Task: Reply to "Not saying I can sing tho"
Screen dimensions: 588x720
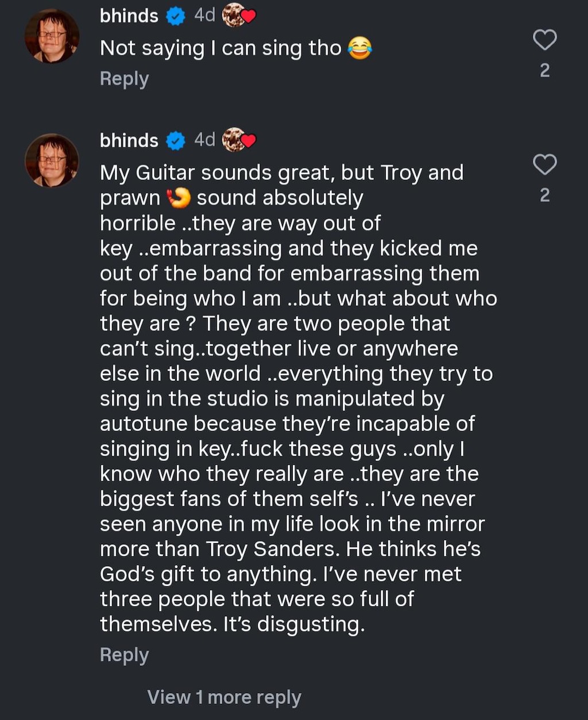Action: point(124,79)
